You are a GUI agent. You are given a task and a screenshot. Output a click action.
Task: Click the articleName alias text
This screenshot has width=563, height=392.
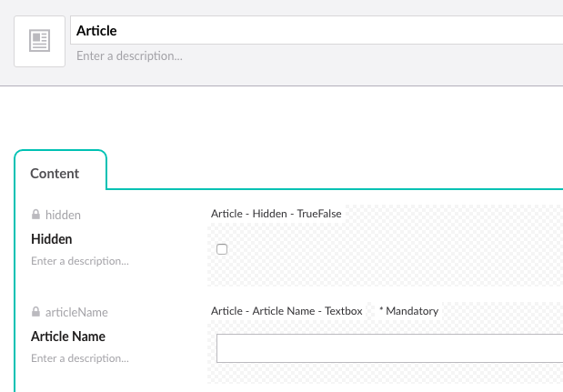(x=76, y=312)
